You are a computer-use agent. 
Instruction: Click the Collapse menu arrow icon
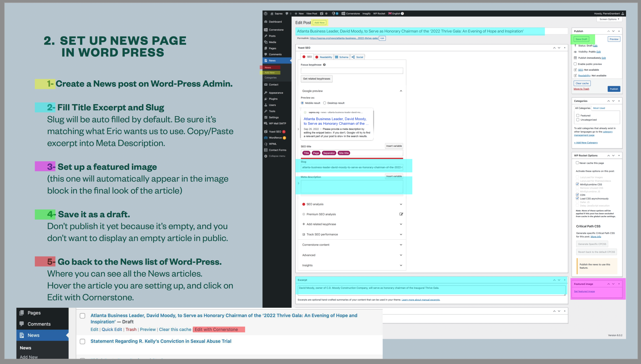[x=266, y=156]
